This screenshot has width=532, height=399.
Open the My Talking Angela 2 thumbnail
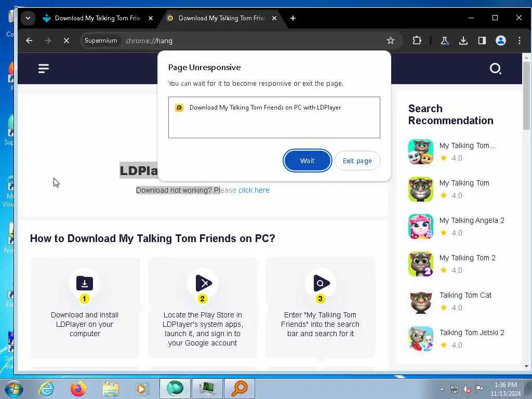tap(421, 227)
